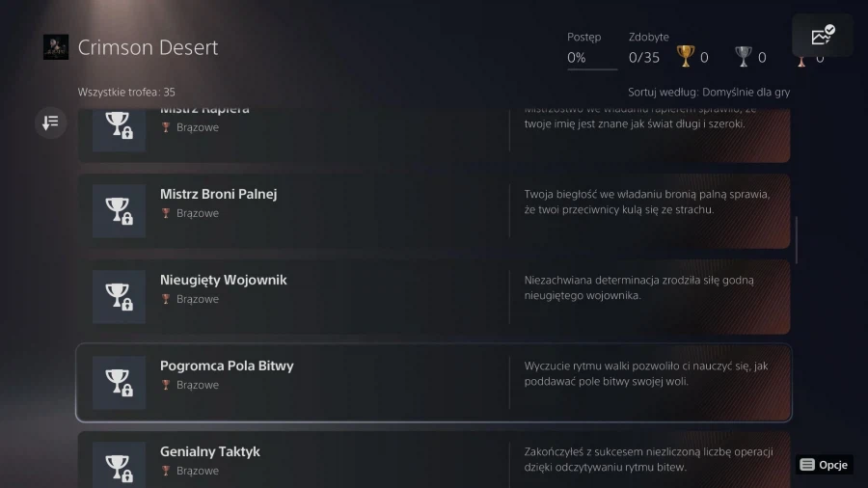Select the Mistrz Broni Palnej trophy title
This screenshot has width=868, height=488.
(x=218, y=194)
